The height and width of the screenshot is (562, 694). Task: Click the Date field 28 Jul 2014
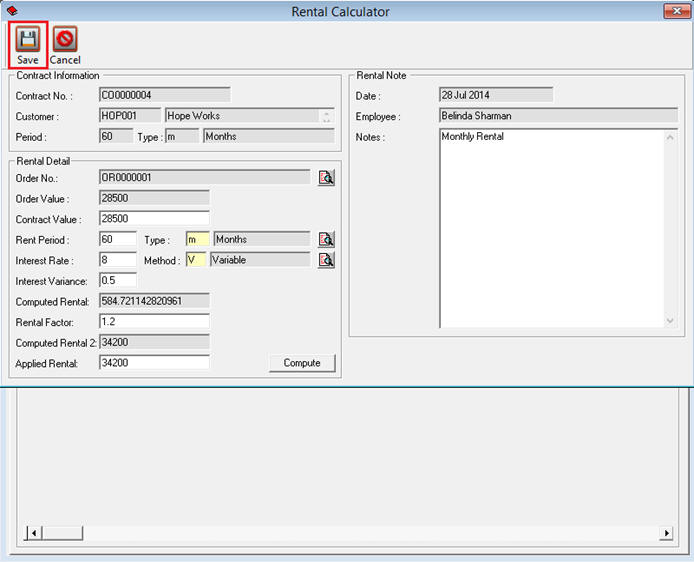tap(496, 95)
